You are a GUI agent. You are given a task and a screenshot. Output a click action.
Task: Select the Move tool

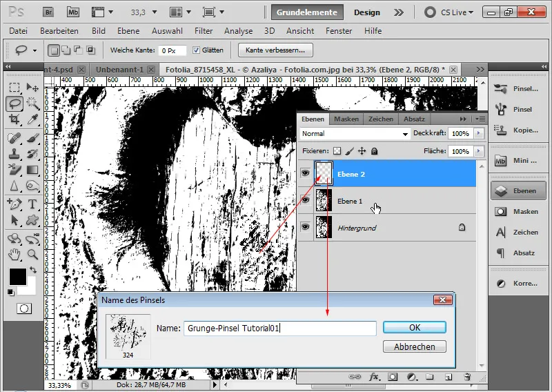(x=32, y=87)
